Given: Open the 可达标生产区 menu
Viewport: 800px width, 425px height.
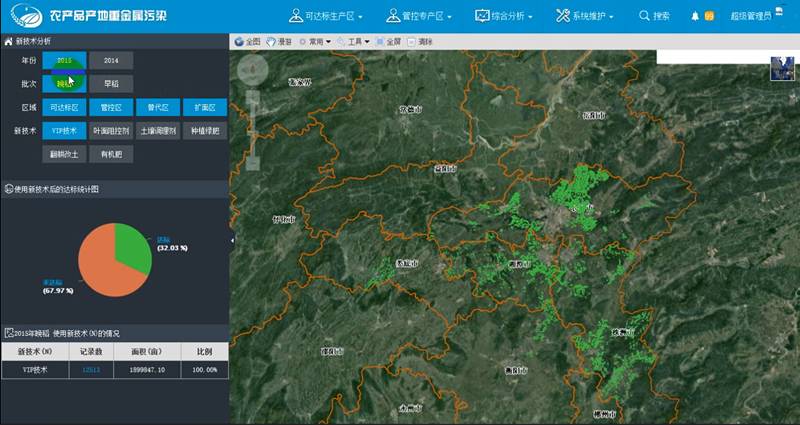Looking at the screenshot, I should coord(325,16).
